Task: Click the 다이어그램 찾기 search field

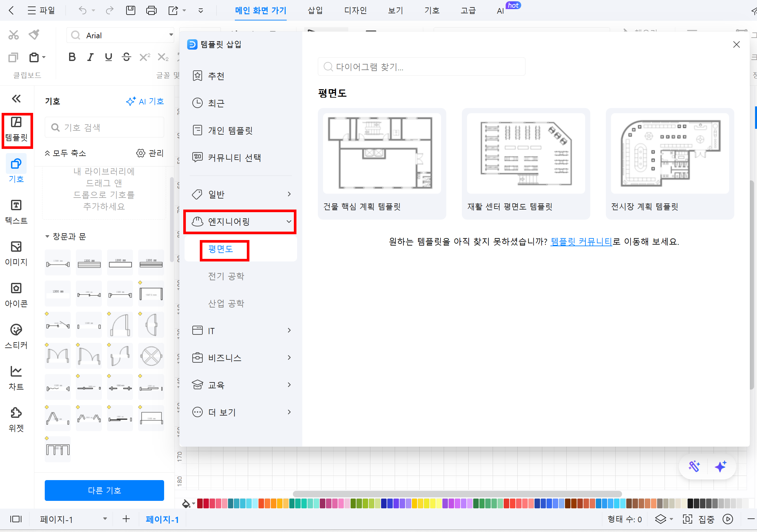Action: [421, 66]
